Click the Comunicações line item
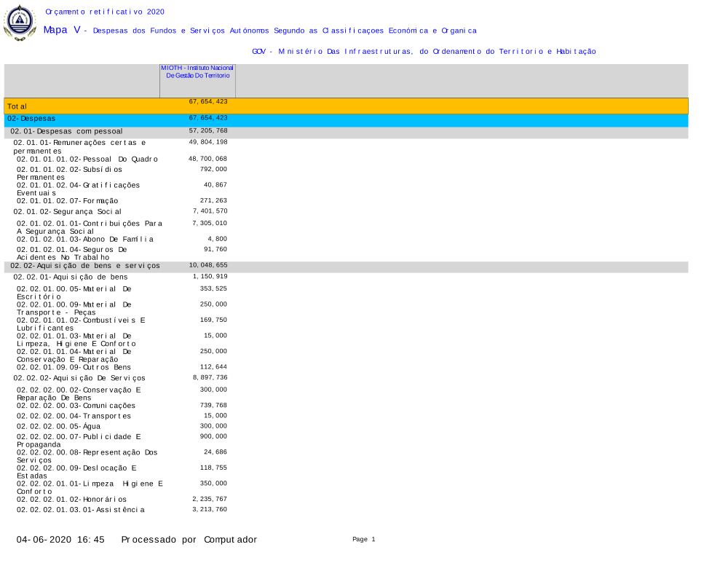The height and width of the screenshot is (563, 728). pos(76,406)
